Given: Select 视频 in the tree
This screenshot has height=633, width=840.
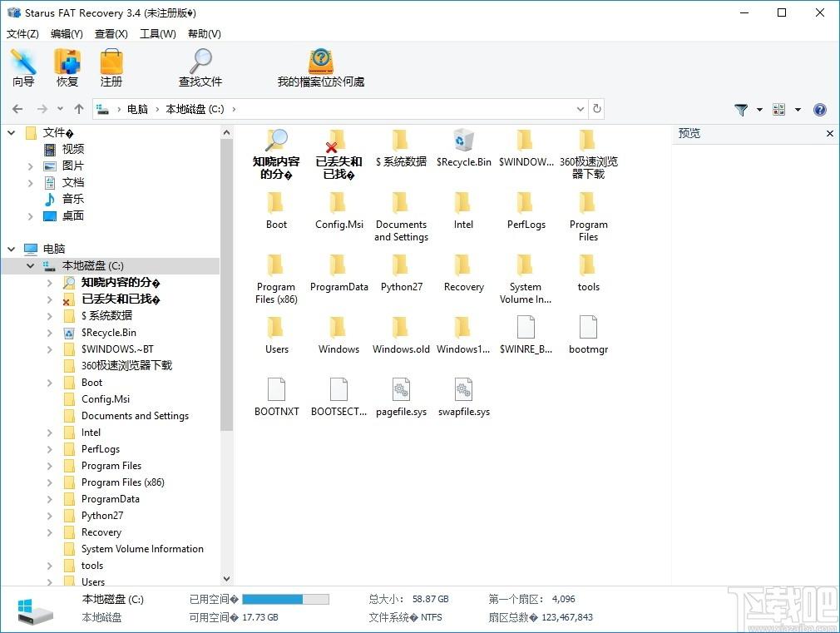Looking at the screenshot, I should (73, 149).
